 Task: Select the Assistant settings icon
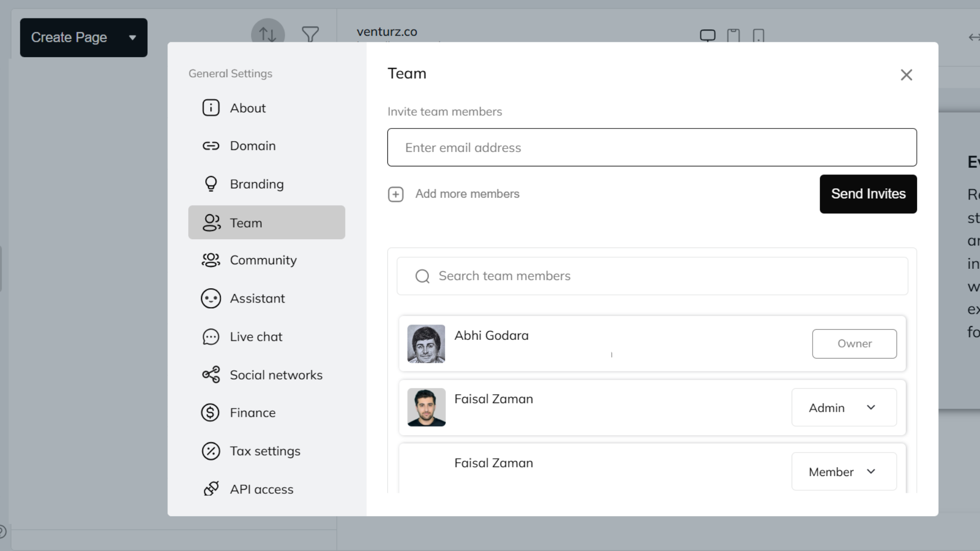(x=211, y=298)
